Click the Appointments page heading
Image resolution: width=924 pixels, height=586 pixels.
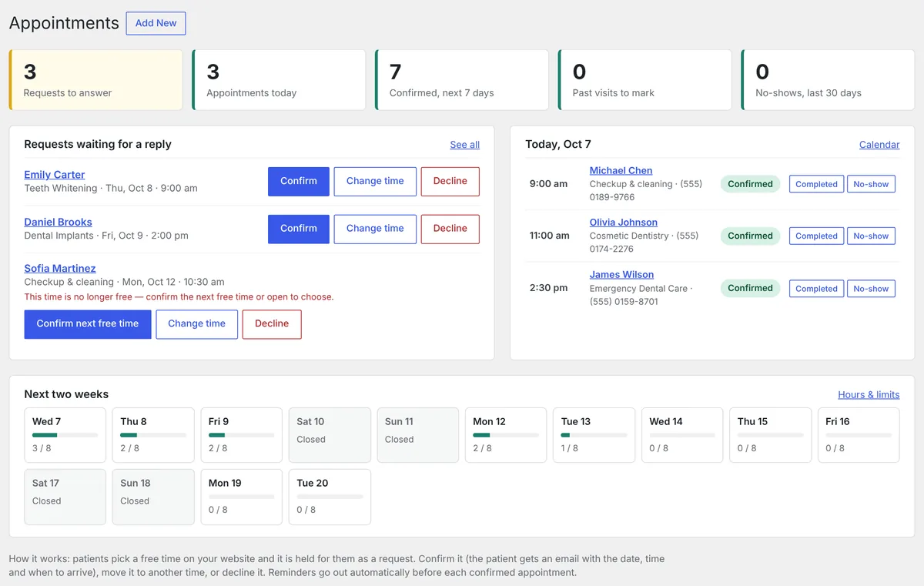pyautogui.click(x=64, y=23)
